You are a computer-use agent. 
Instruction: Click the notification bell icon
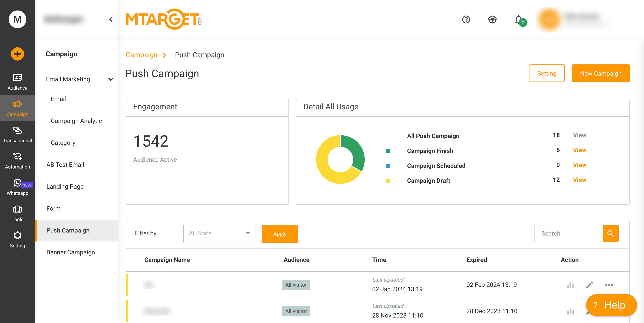[x=519, y=20]
